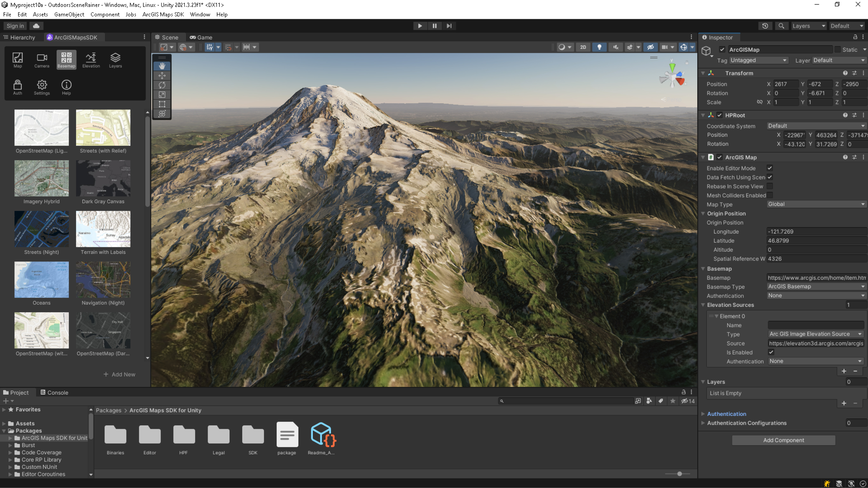This screenshot has height=488, width=868.
Task: Disable the ArcGIS Map component checkbox
Action: click(720, 157)
